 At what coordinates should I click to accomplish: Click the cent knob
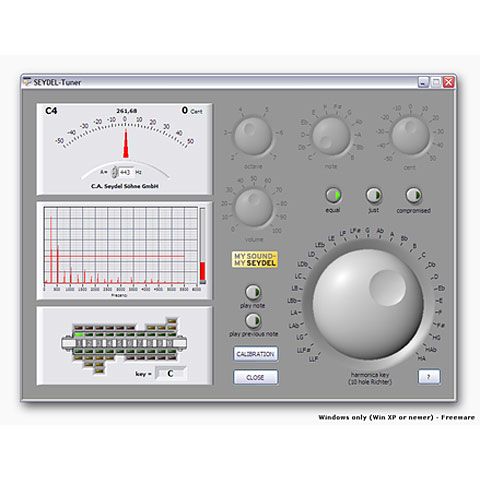(x=410, y=136)
